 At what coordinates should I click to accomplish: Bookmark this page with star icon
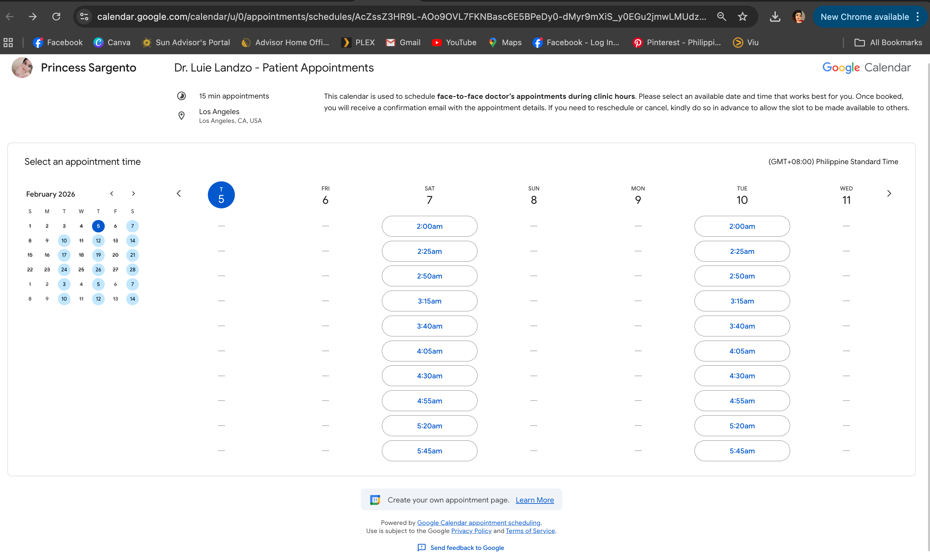coord(742,17)
